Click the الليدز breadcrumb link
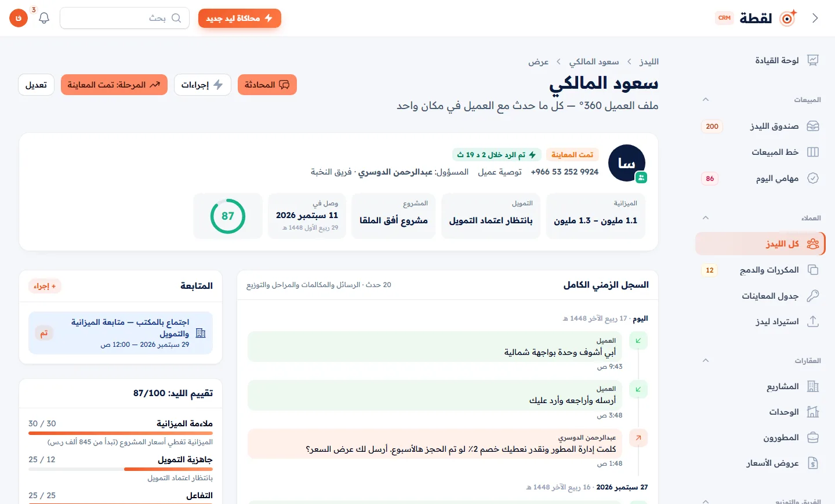 pos(649,61)
